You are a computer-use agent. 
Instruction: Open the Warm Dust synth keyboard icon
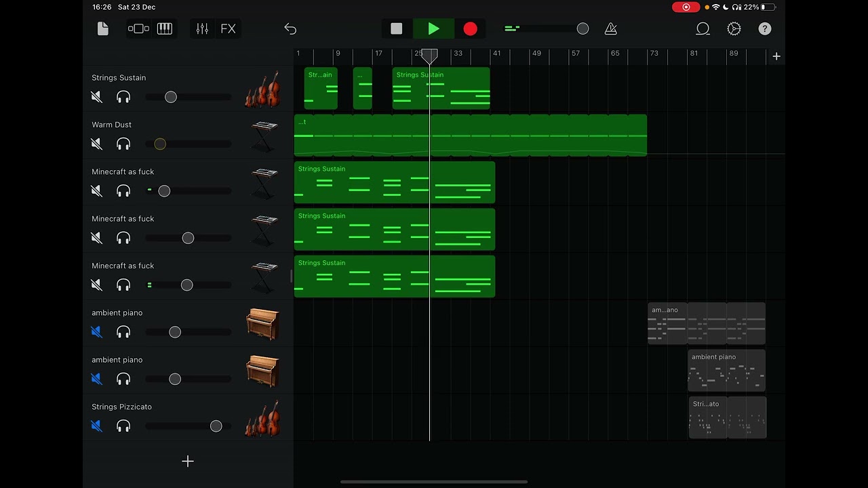click(x=264, y=137)
